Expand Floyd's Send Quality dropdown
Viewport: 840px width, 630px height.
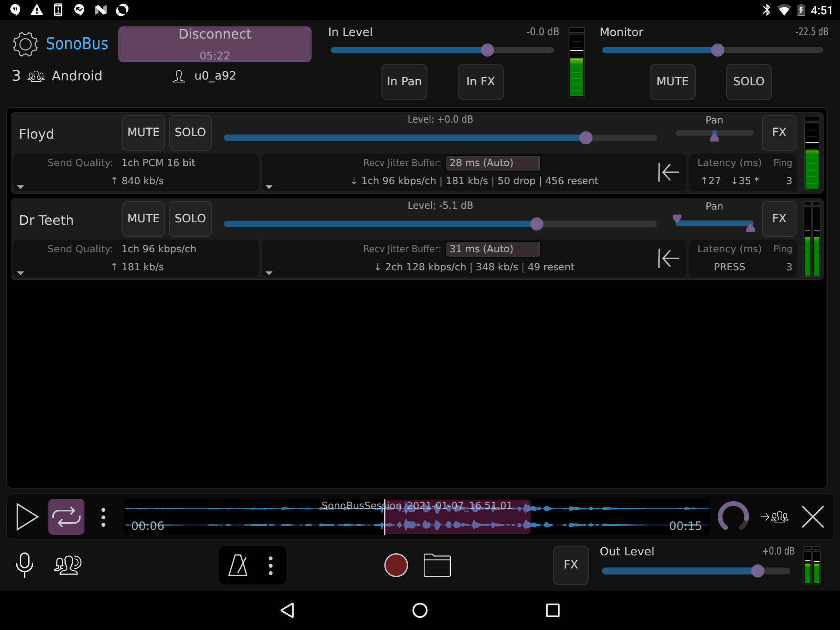pyautogui.click(x=21, y=187)
